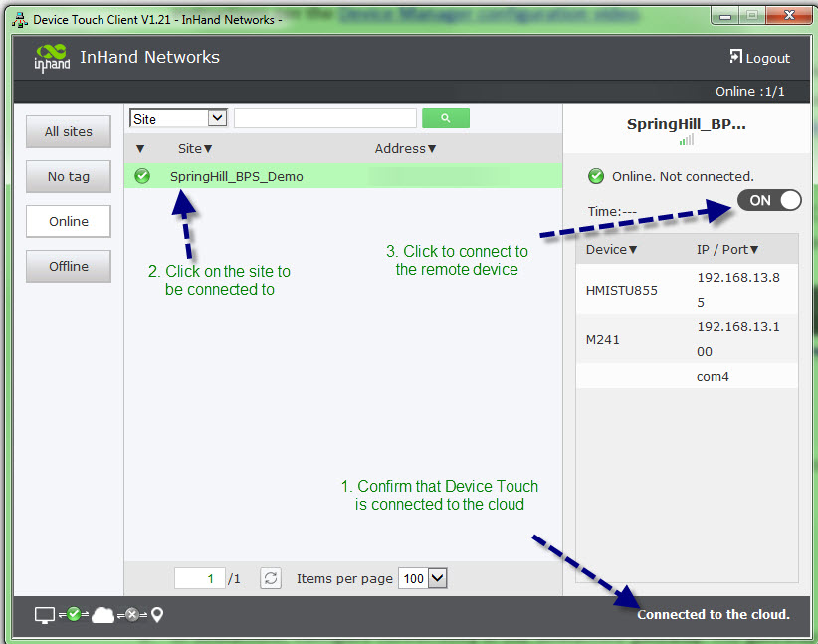Select the Online filter
This screenshot has height=644, width=818.
pos(69,221)
